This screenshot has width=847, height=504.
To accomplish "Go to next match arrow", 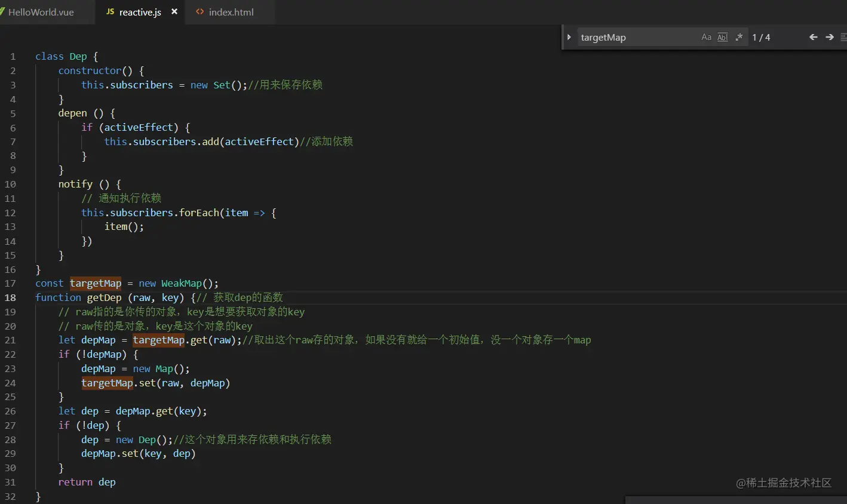I will coord(830,37).
